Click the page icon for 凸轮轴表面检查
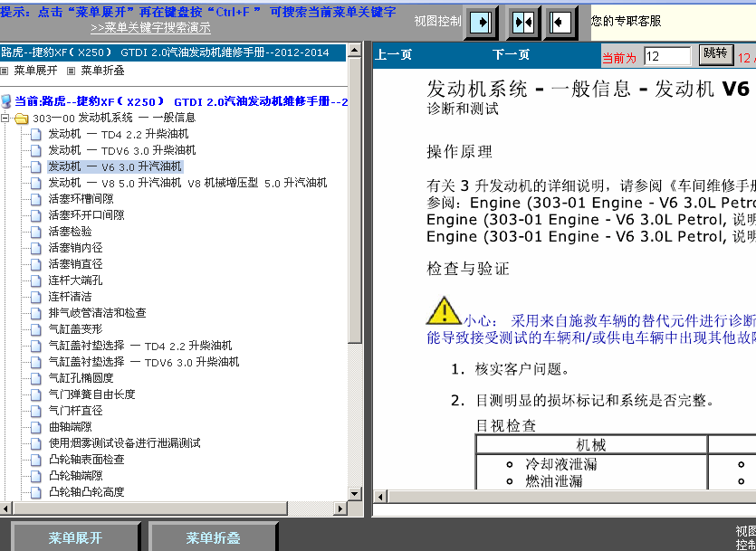Image resolution: width=756 pixels, height=551 pixels. click(x=36, y=460)
